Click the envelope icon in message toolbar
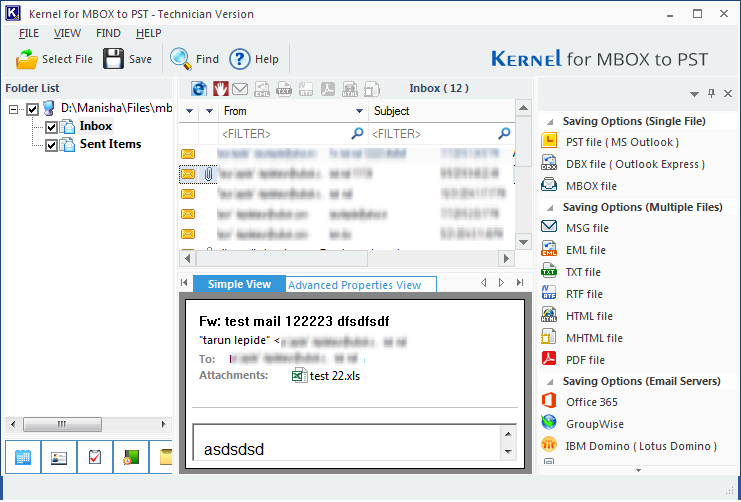741x502 pixels. pyautogui.click(x=240, y=88)
